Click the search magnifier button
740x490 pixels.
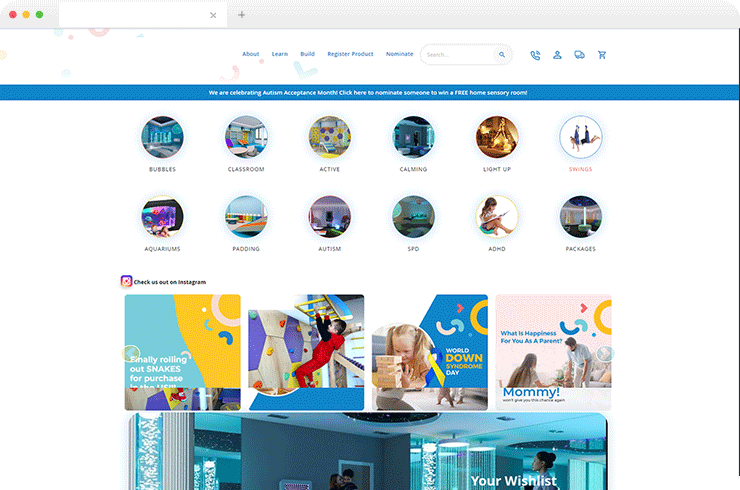(502, 55)
